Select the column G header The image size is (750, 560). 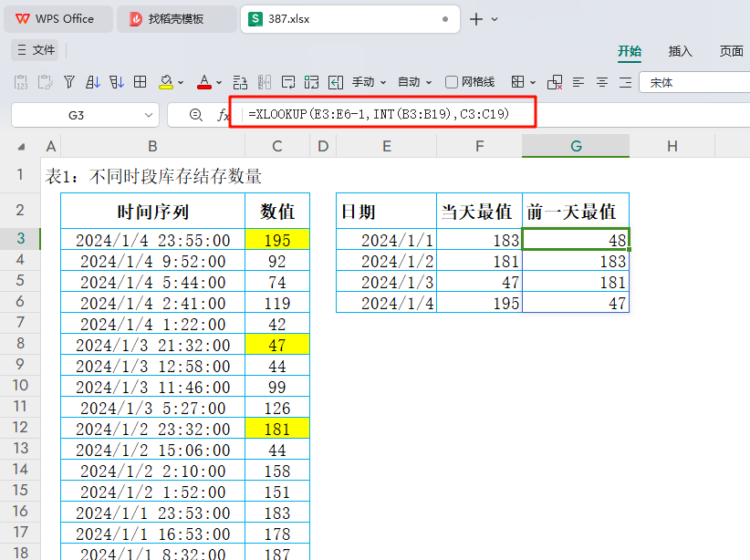point(576,146)
